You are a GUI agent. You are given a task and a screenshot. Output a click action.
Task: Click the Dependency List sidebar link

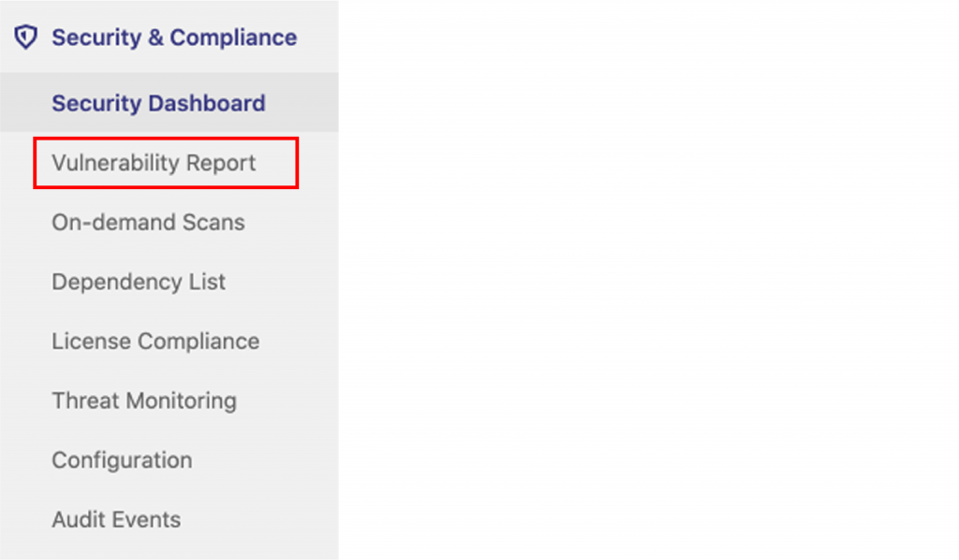click(139, 282)
